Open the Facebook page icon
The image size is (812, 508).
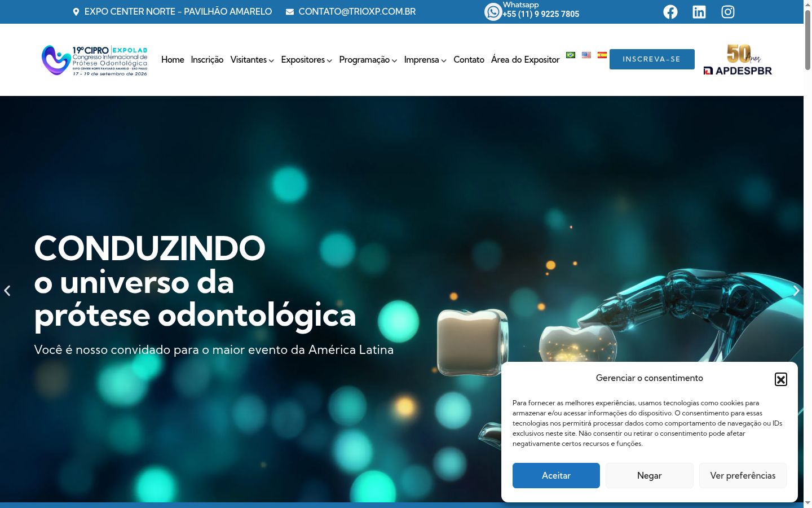pyautogui.click(x=670, y=12)
